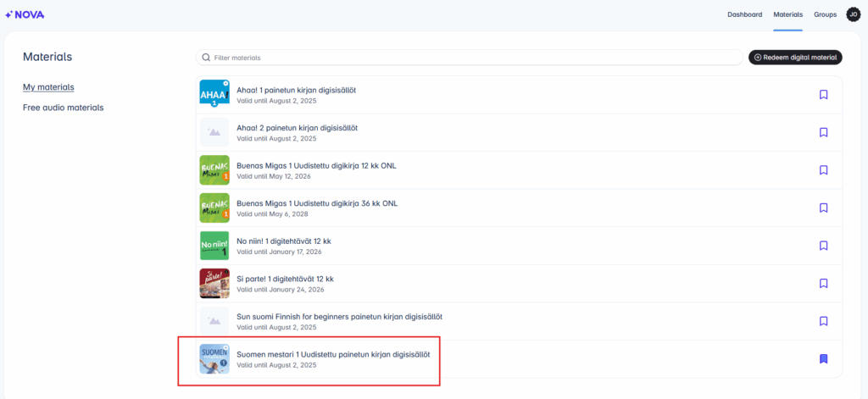This screenshot has width=868, height=399.
Task: Bookmark Si parte! 1 digitehtävät
Action: (x=823, y=283)
